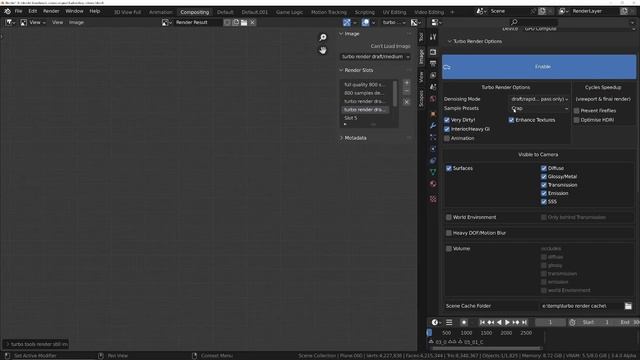Open the Physics properties tab icon
Image resolution: width=640 pixels, height=360 pixels.
(x=433, y=149)
